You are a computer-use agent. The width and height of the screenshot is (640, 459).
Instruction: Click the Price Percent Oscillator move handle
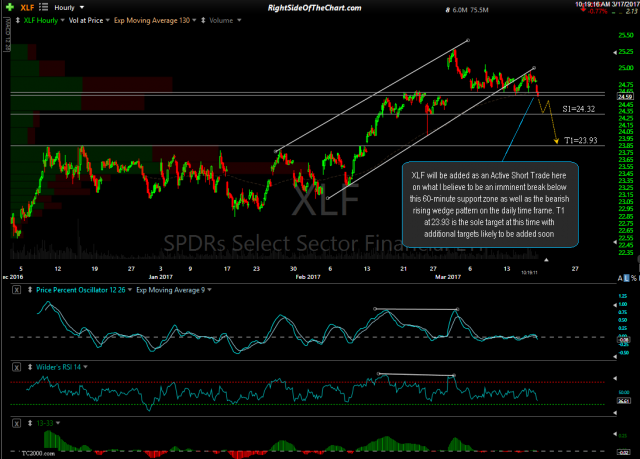click(30, 290)
